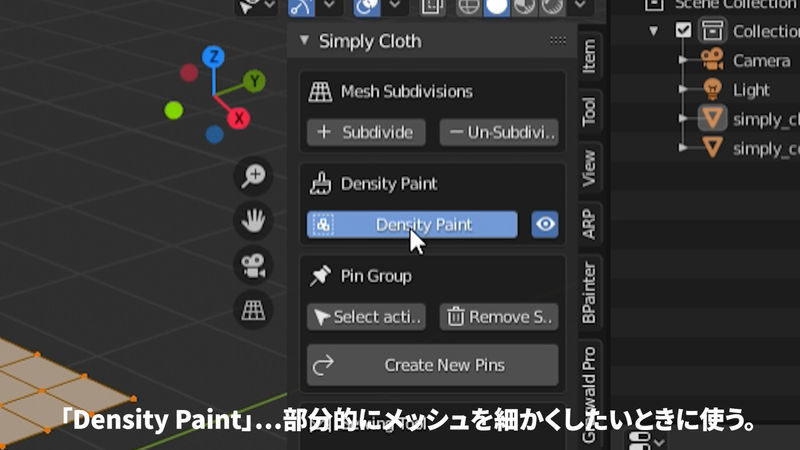Open the ARP sidebar tab
The width and height of the screenshot is (800, 450).
589,223
